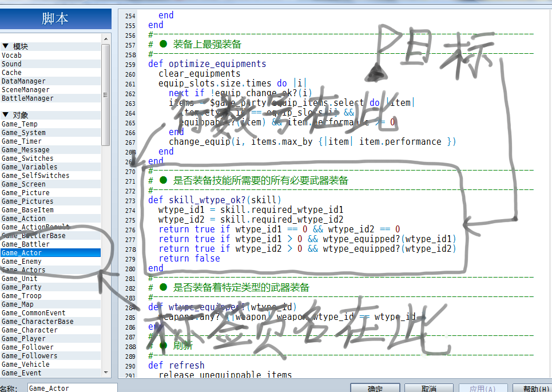Screen dimensions: 552x392
Task: Select the highlighted Game_Actor entry
Action: tap(50, 253)
